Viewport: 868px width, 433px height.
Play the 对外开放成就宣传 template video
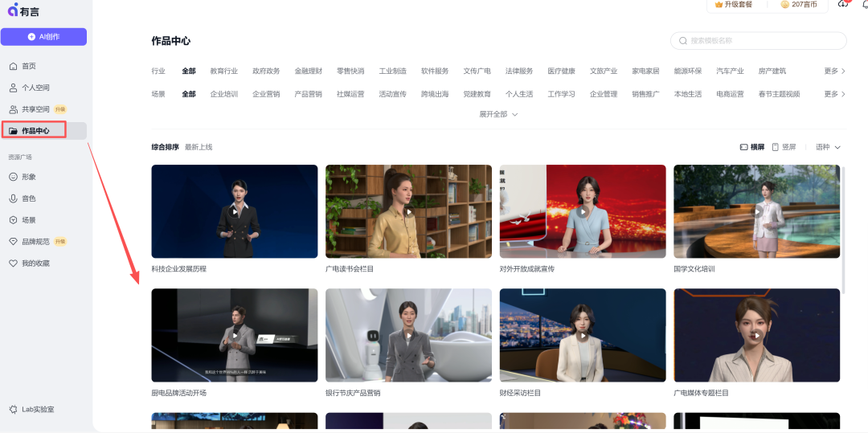click(583, 211)
